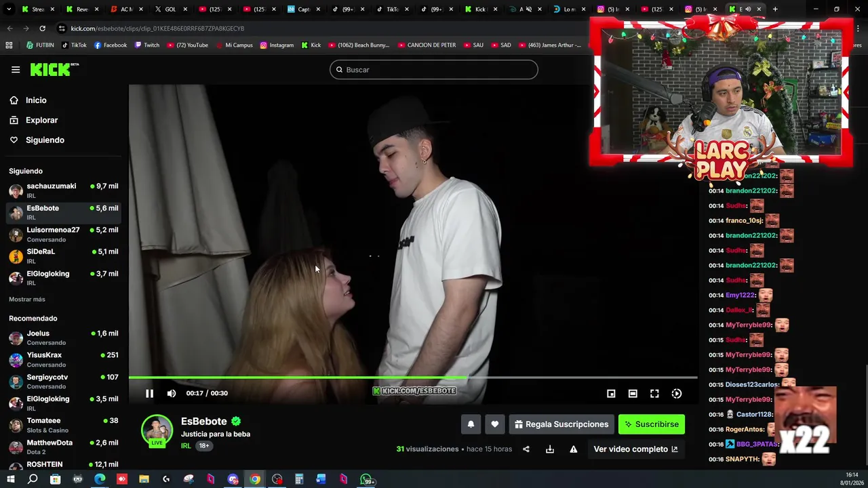Open the EsBebote channel name link
The height and width of the screenshot is (488, 868).
coord(204,422)
